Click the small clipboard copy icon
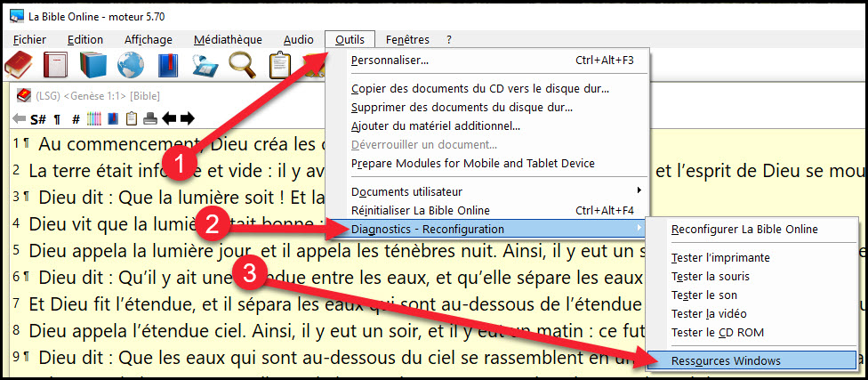Viewport: 868px width, 380px height. click(x=132, y=118)
